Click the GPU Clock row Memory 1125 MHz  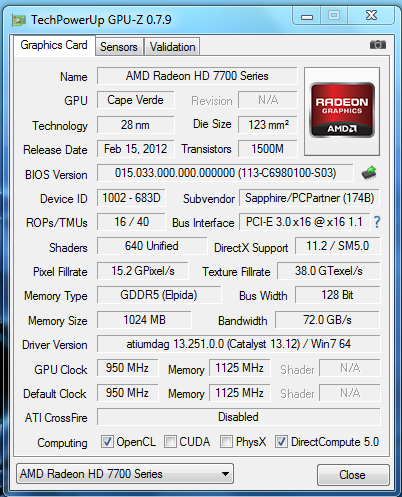coord(239,368)
